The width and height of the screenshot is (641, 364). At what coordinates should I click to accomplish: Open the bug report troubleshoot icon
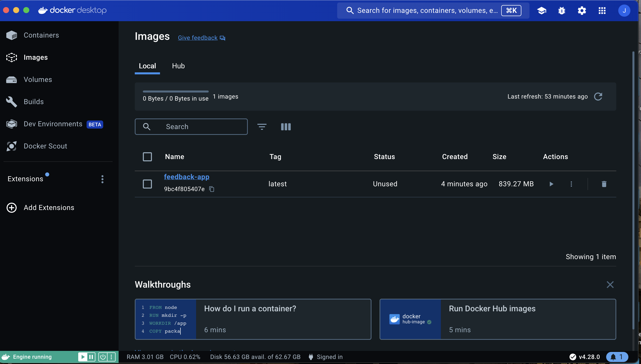coord(562,11)
